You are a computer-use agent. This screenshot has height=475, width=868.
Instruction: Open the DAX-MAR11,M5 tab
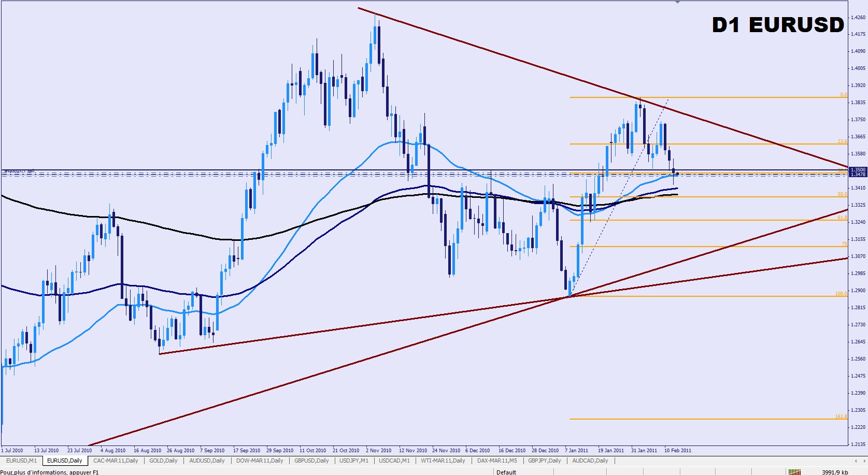coord(497,460)
